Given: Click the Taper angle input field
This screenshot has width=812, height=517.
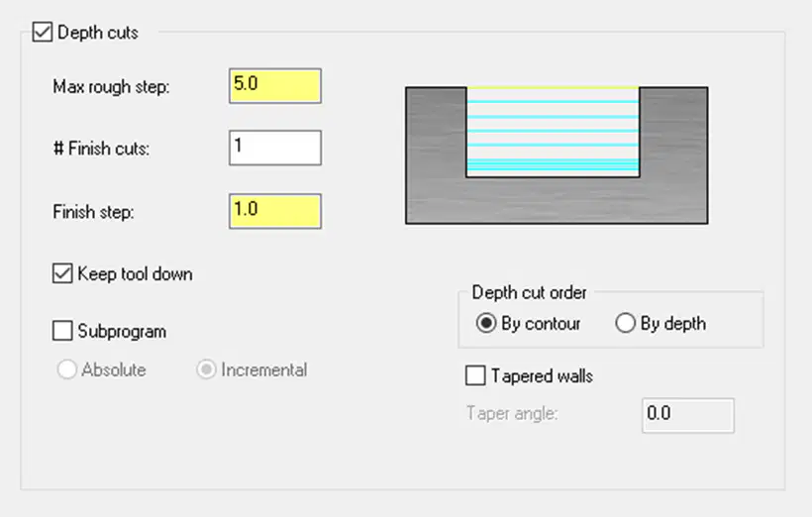Looking at the screenshot, I should coord(687,415).
